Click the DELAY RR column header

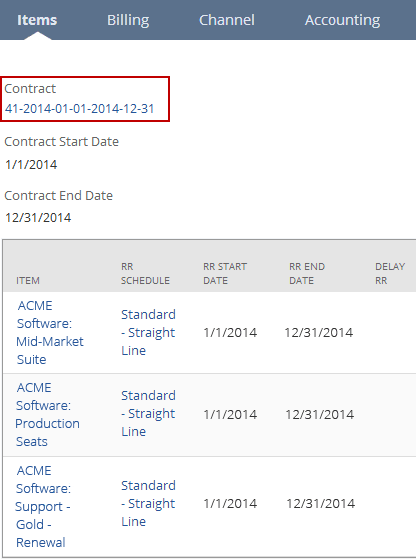390,273
